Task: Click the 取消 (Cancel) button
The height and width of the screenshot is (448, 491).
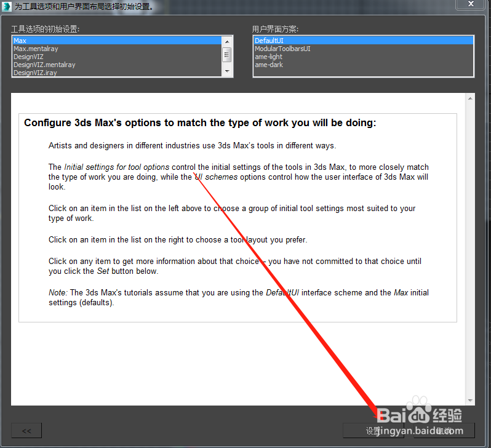Action: coord(444,431)
